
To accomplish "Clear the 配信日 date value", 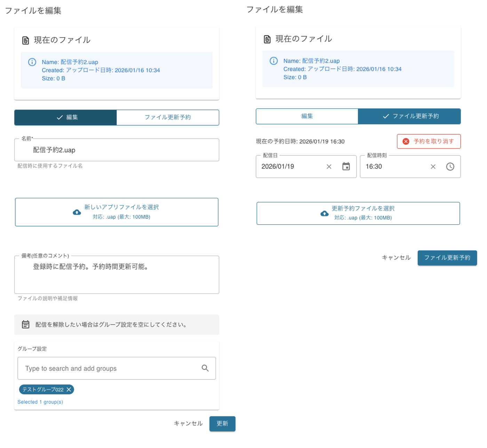I will tap(329, 167).
